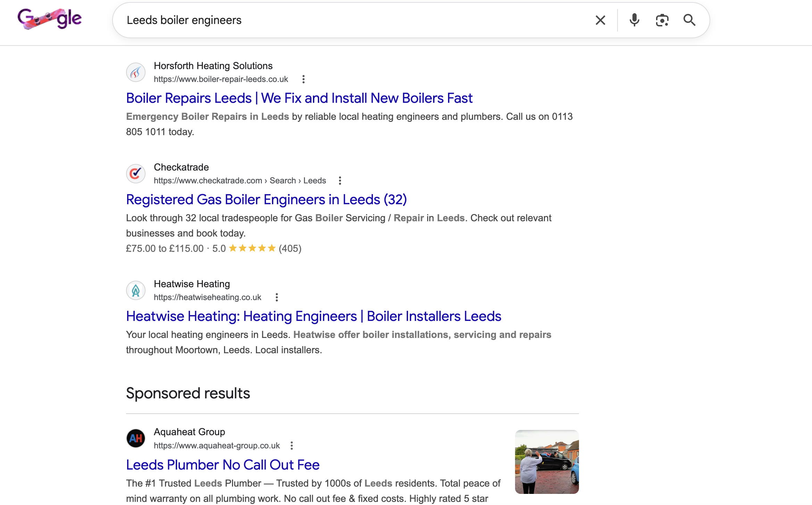Clear the search box text
The height and width of the screenshot is (505, 812).
(x=600, y=20)
